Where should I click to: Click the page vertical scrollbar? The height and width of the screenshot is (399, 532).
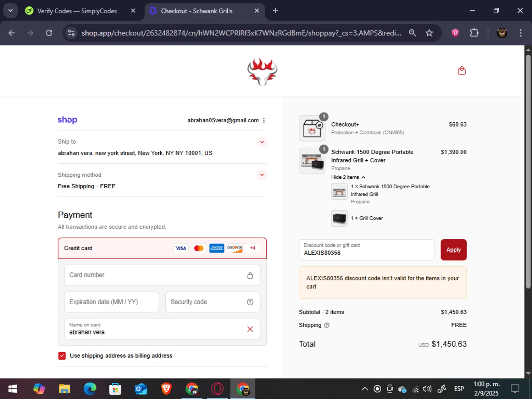(528, 171)
